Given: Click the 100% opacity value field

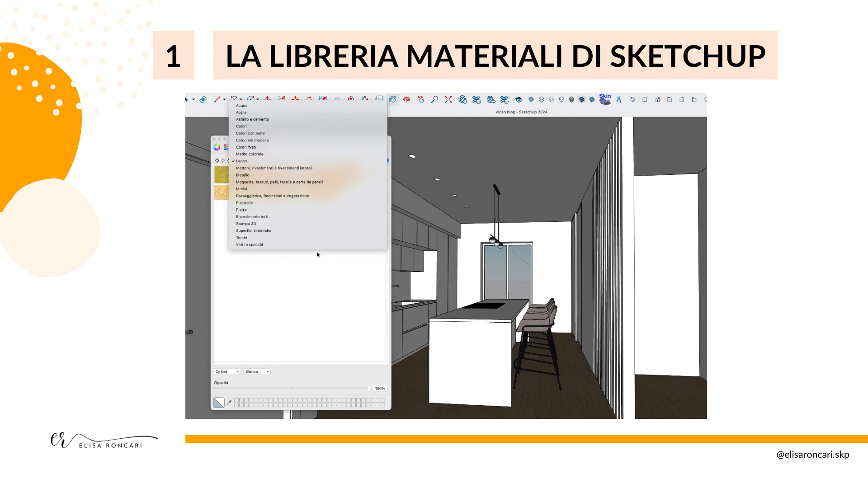Looking at the screenshot, I should pos(380,389).
